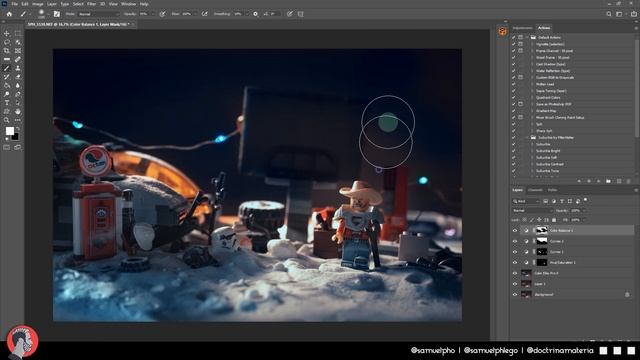640x360 pixels.
Task: Select the Clone Stamp tool
Action: coord(18,68)
